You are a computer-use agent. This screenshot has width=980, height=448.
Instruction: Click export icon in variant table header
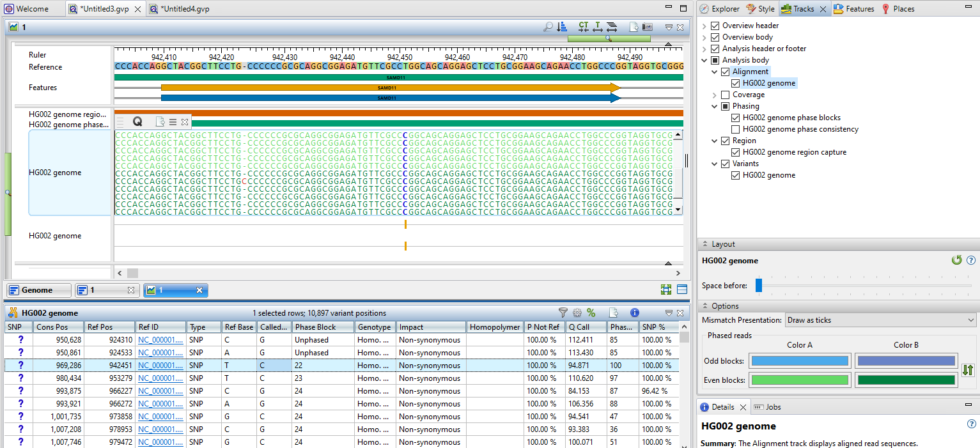[x=613, y=313]
